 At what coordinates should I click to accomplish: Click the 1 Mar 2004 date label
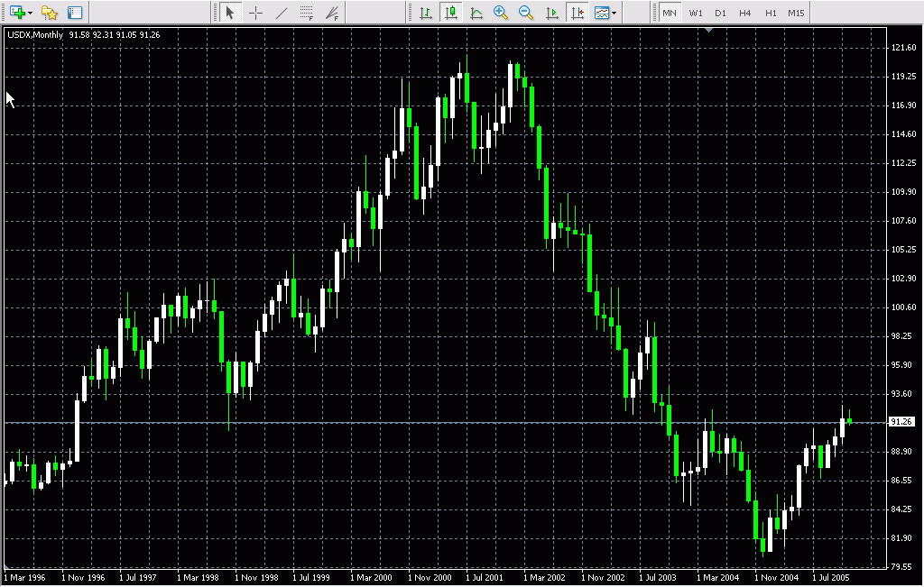click(x=717, y=578)
